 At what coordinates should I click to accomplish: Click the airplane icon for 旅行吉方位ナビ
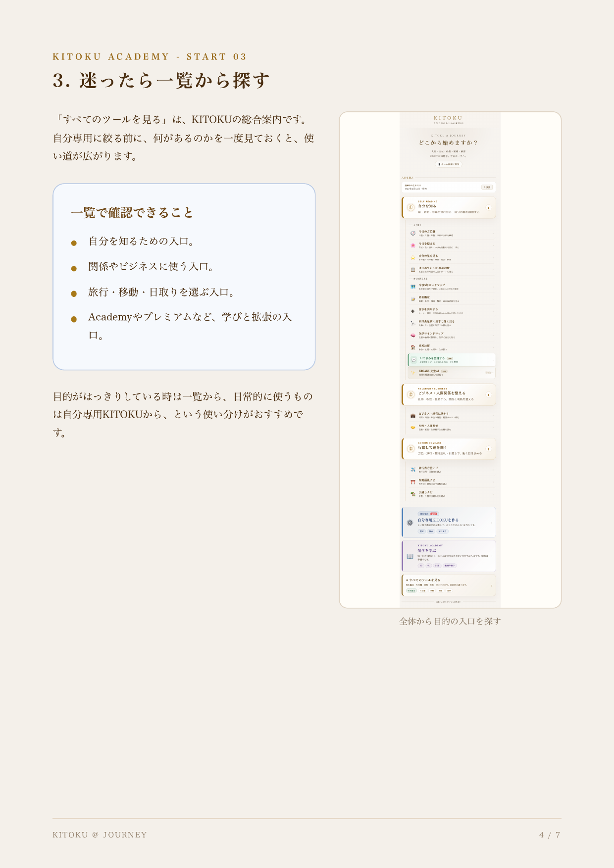pos(413,470)
